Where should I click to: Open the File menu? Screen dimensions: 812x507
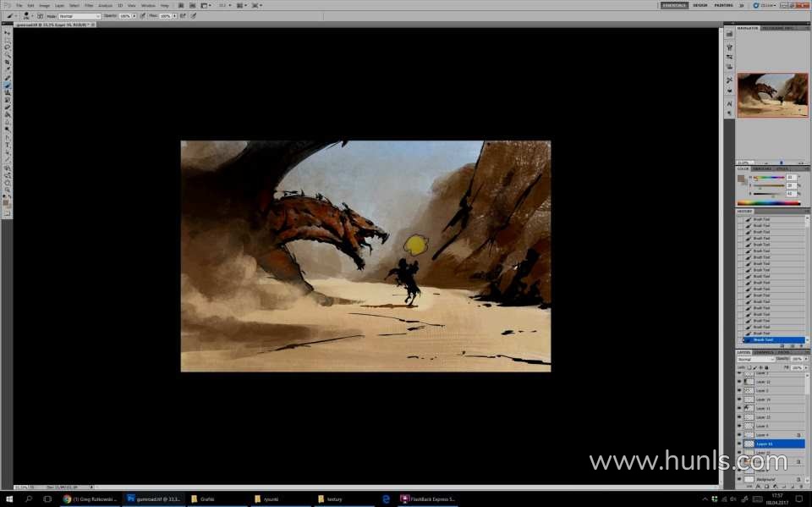tap(19, 5)
